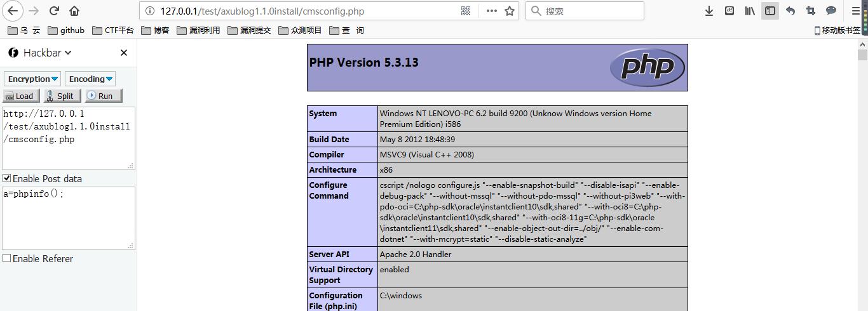868x311 pixels.
Task: Bookmark this page with the star
Action: click(510, 11)
